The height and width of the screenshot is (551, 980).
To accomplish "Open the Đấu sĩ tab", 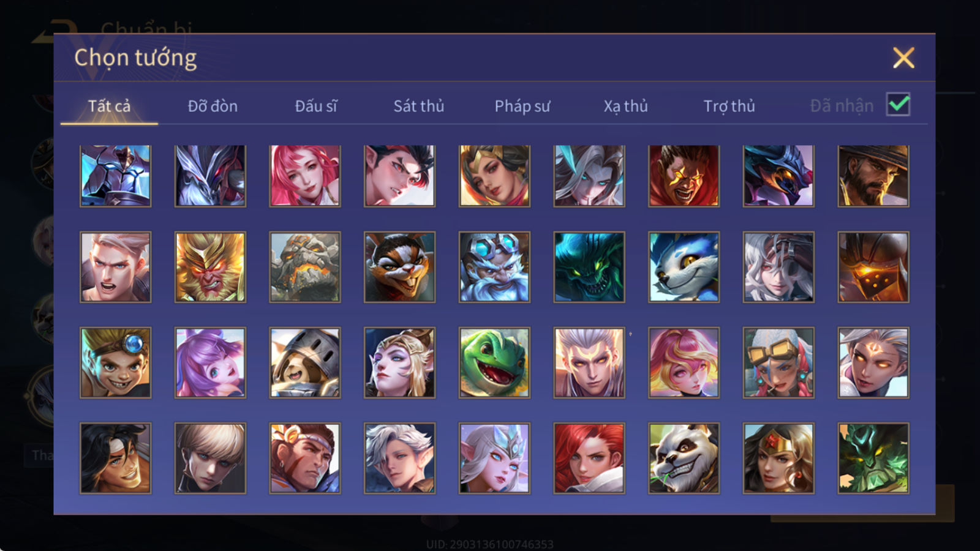I will [315, 106].
